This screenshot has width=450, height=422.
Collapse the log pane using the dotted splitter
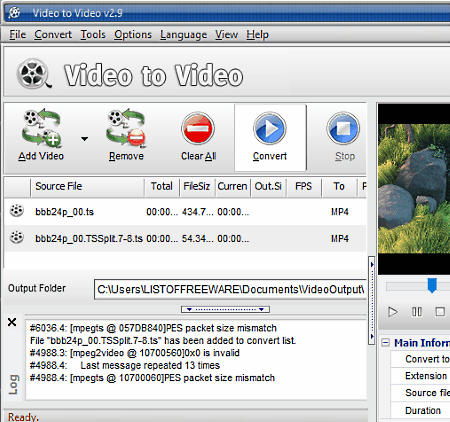pyautogui.click(x=225, y=309)
